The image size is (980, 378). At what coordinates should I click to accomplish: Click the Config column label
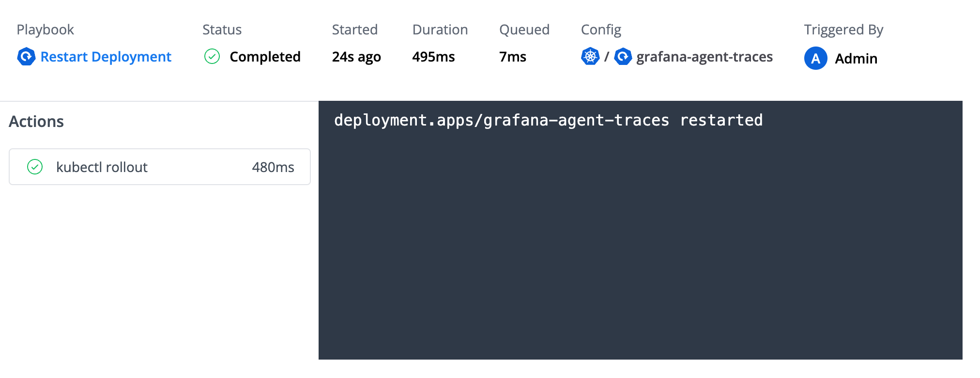click(x=600, y=30)
